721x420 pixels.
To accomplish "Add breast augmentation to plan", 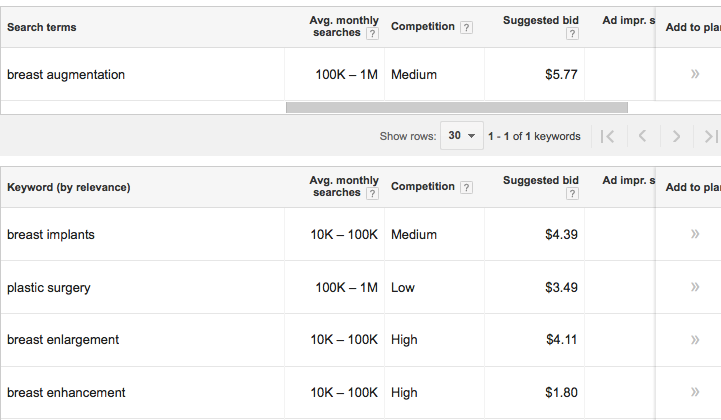I will point(695,74).
